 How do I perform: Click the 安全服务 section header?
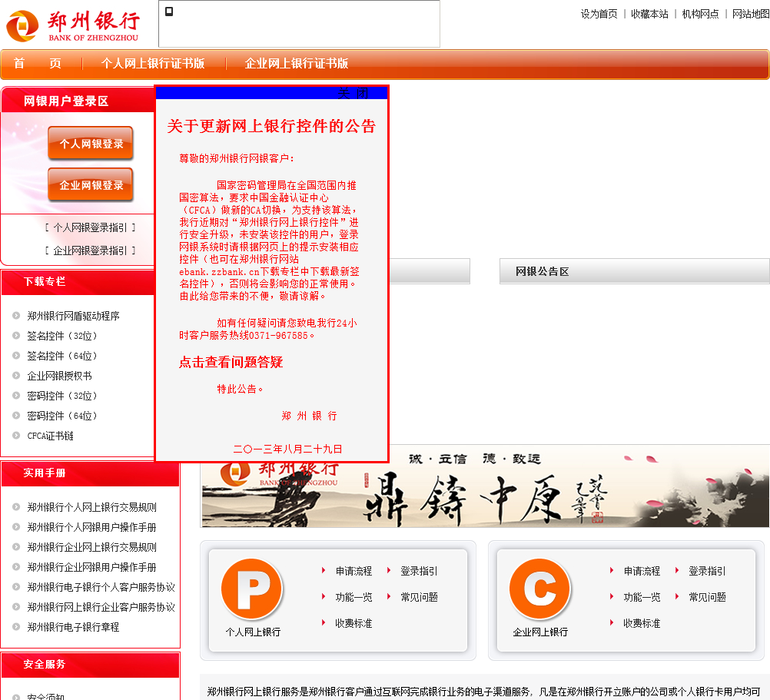[x=91, y=665]
